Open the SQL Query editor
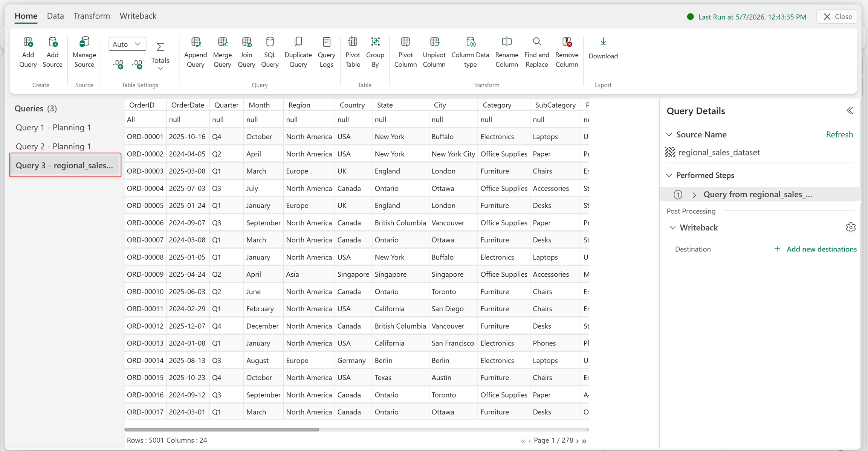The height and width of the screenshot is (451, 868). coord(270,52)
